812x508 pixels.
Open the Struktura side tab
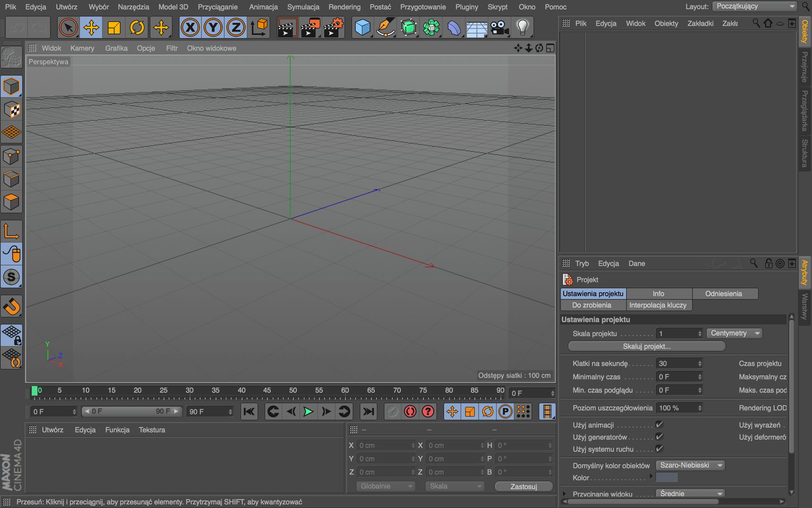804,153
